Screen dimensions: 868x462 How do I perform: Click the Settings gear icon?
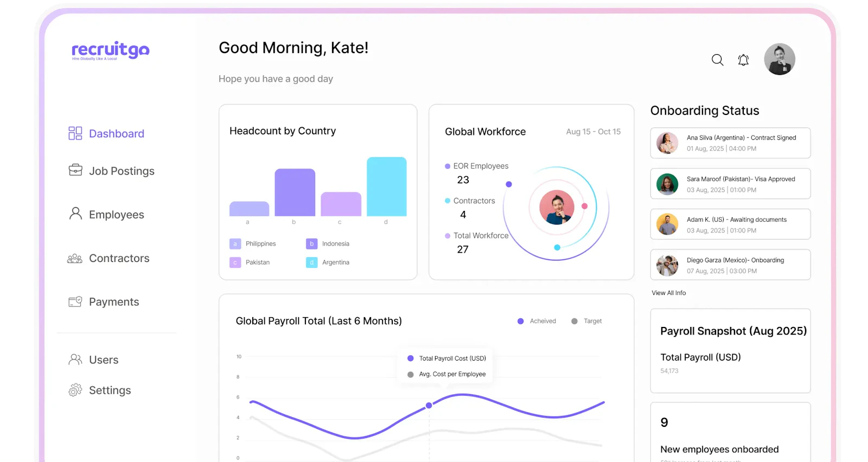click(75, 390)
